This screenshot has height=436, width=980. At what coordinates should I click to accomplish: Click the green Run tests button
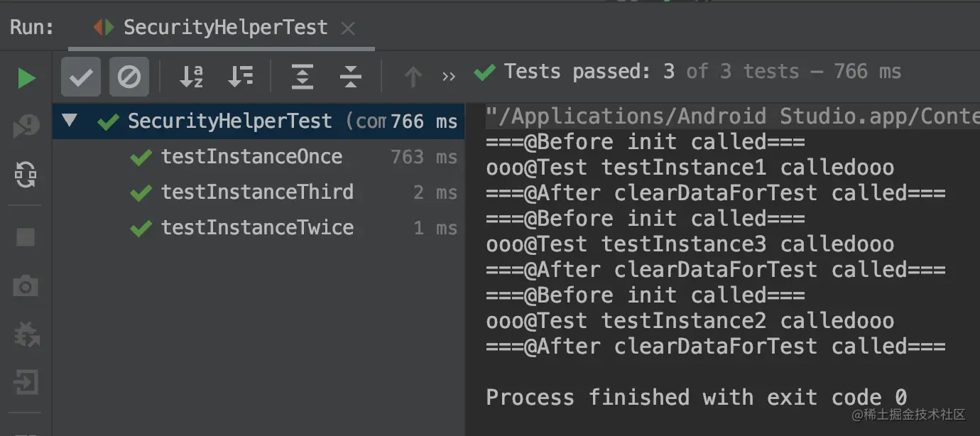point(26,77)
